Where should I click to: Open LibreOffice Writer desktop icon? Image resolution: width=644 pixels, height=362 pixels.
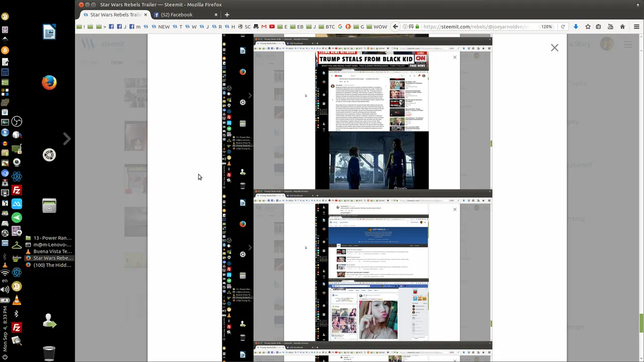[49, 32]
